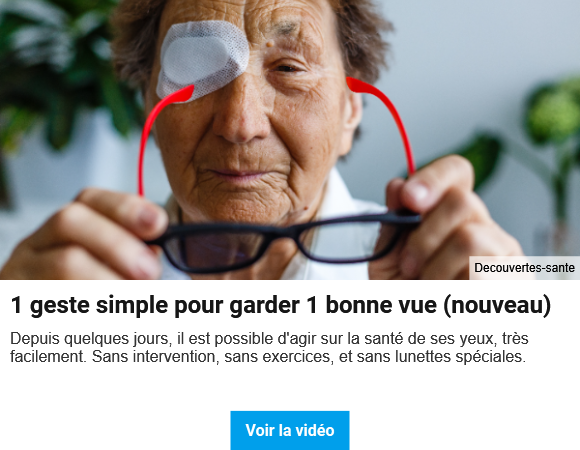580x450 pixels.
Task: Select the description paragraph starting with Depuis quelques jours
Action: (x=269, y=348)
